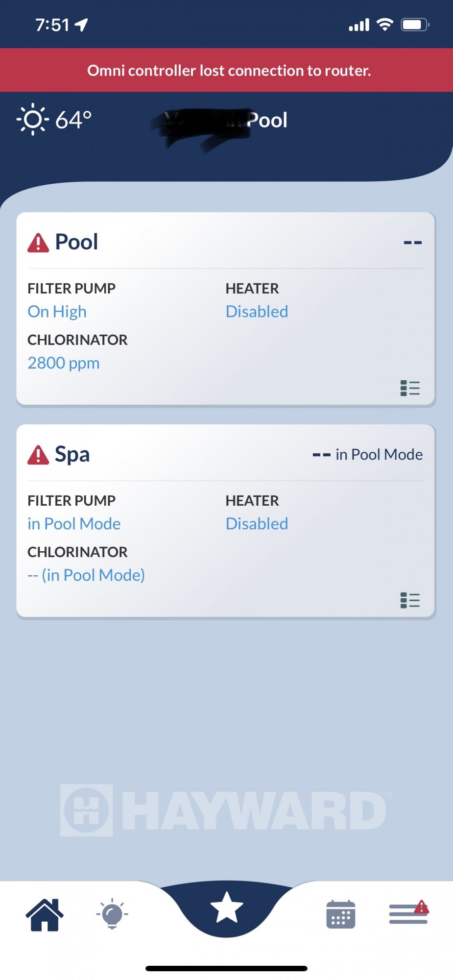Open Pool chlorinator 2800 ppm reading
The image size is (453, 980).
[x=64, y=363]
